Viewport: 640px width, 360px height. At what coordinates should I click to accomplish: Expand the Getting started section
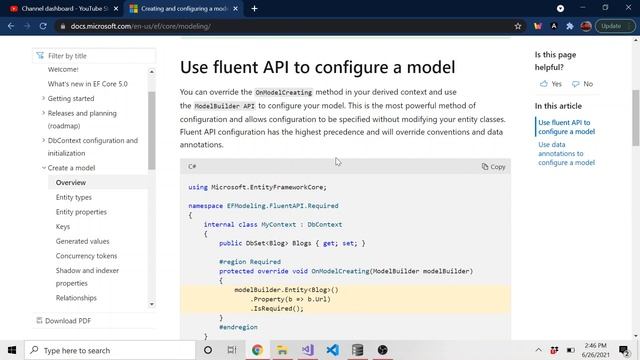pyautogui.click(x=43, y=98)
